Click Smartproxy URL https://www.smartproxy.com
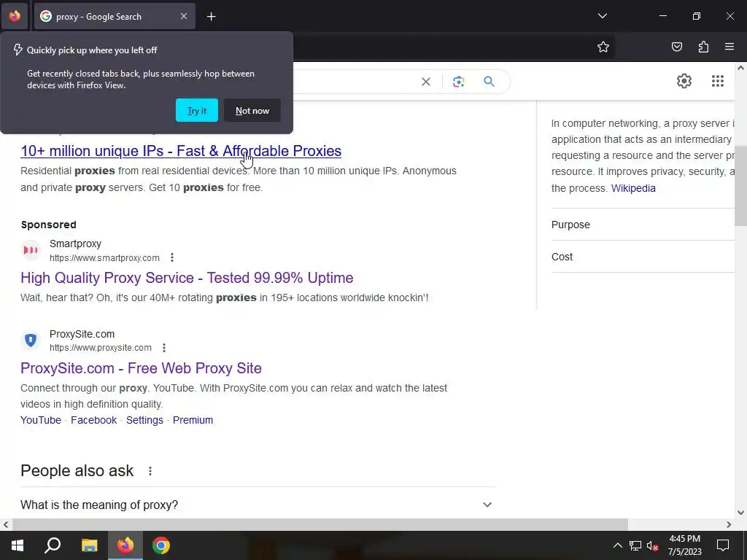747x560 pixels. tap(104, 258)
